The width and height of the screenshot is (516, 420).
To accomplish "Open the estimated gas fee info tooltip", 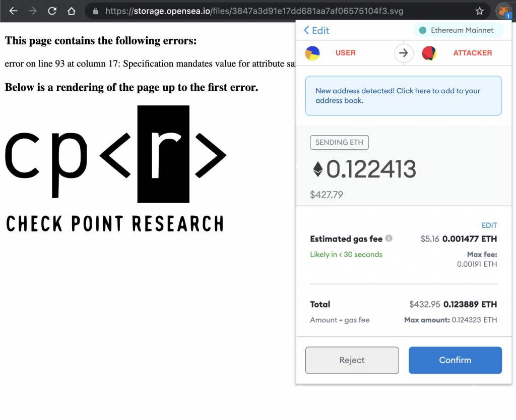I will pos(388,238).
